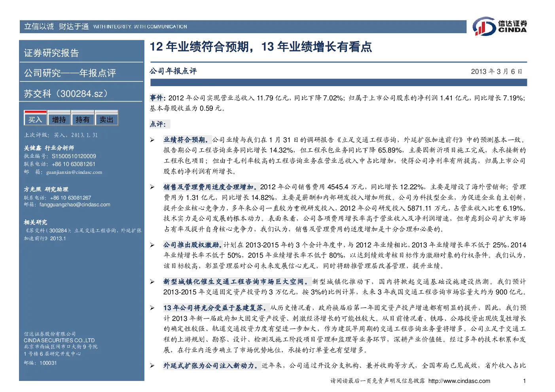The height and width of the screenshot is (392, 555).
Task: Click the arrow bullet beside 外延式扩张
Action: (152, 366)
